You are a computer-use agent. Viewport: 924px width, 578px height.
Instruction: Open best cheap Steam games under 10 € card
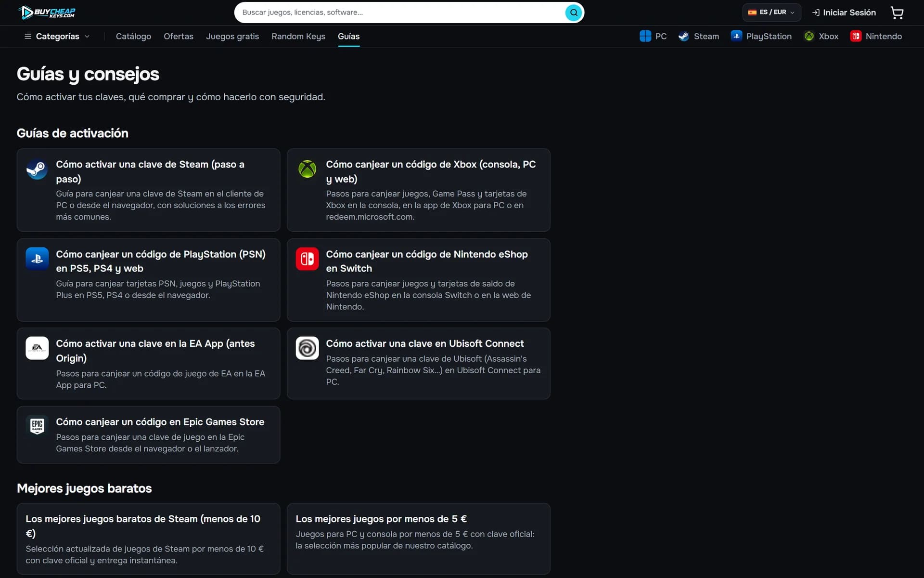point(148,539)
